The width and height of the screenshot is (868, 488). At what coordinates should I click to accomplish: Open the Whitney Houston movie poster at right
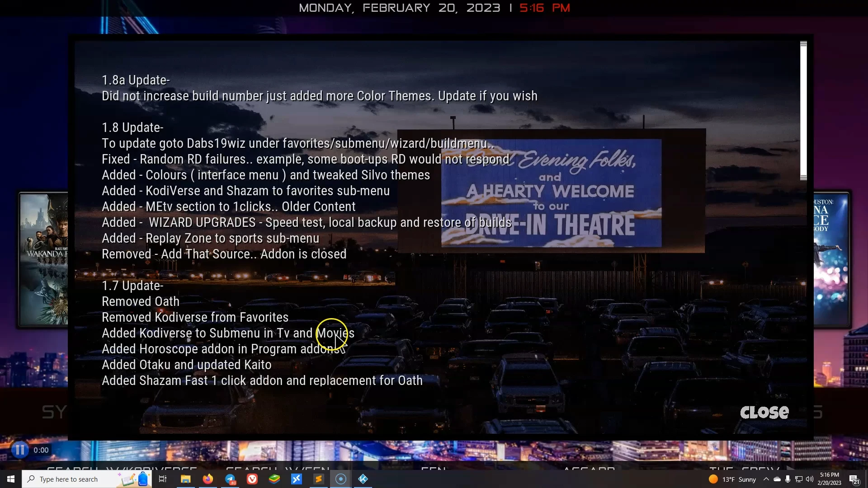[832, 259]
